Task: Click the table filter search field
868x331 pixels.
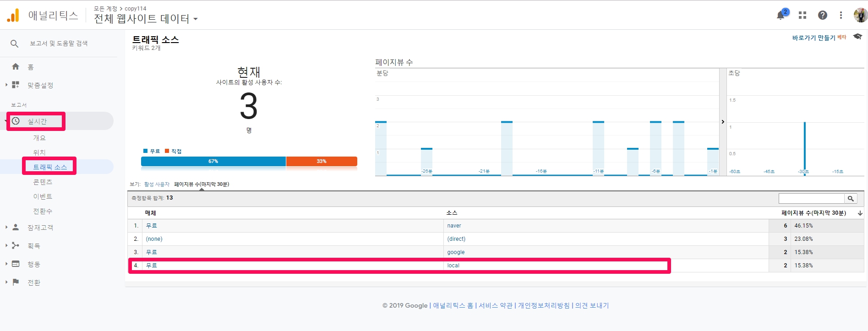Action: (x=811, y=198)
